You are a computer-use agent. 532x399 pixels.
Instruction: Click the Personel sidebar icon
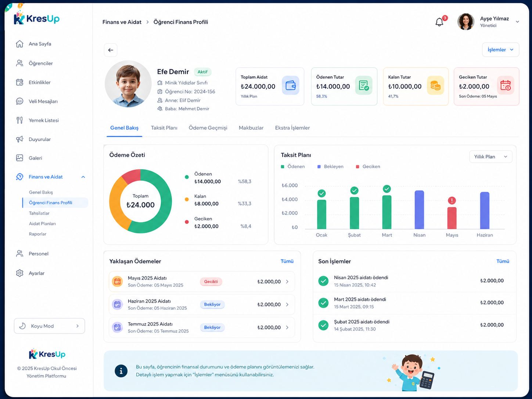19,254
